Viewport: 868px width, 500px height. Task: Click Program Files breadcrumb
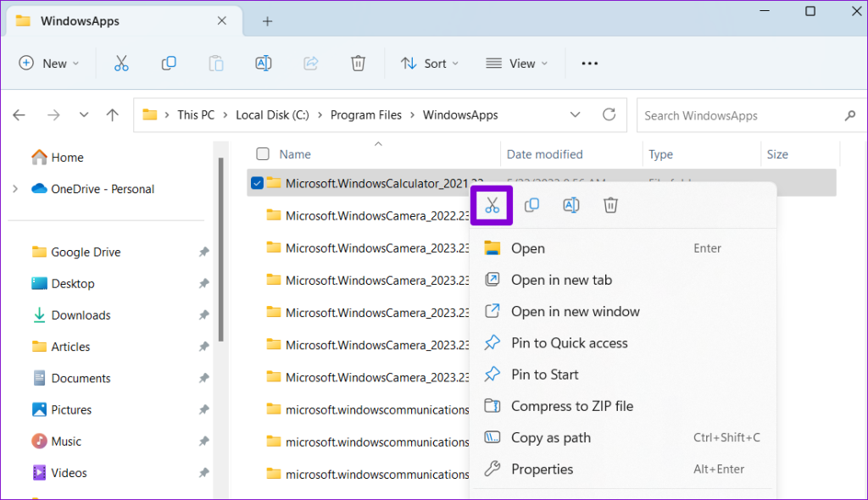366,115
